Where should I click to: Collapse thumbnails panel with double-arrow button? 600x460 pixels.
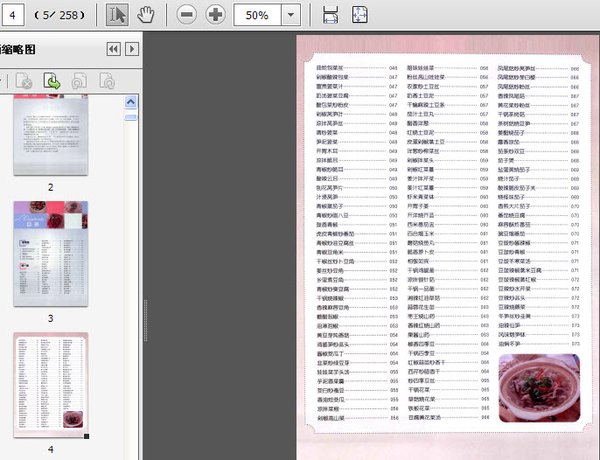(x=113, y=49)
